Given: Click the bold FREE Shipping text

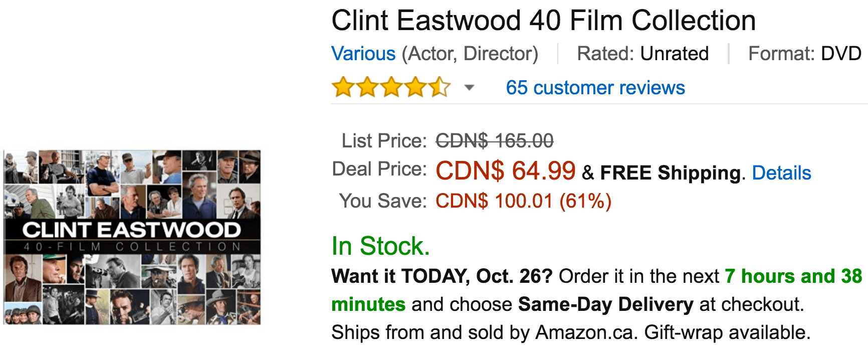Looking at the screenshot, I should pyautogui.click(x=671, y=173).
